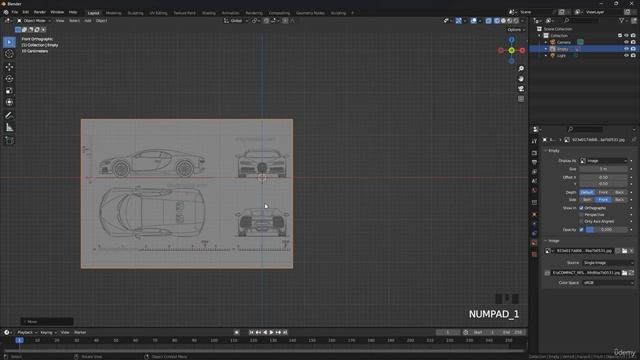Adjust the Opacity slider value
This screenshot has height=360, width=640.
click(x=607, y=230)
